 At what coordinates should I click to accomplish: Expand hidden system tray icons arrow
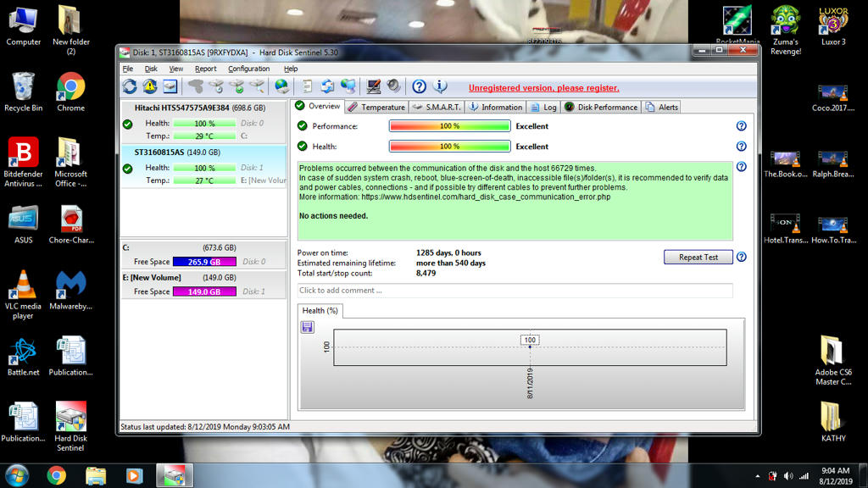757,476
